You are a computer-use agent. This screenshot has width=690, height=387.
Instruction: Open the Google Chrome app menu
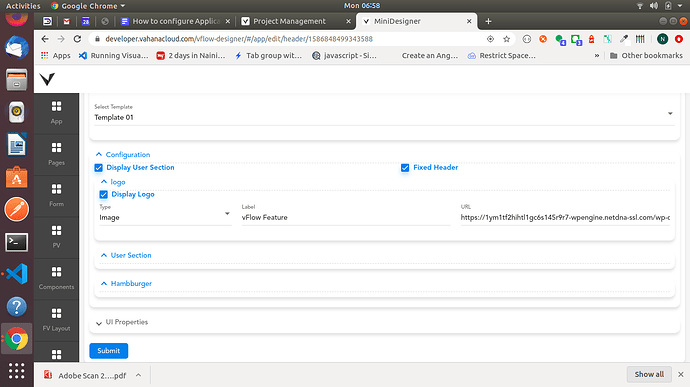point(88,6)
